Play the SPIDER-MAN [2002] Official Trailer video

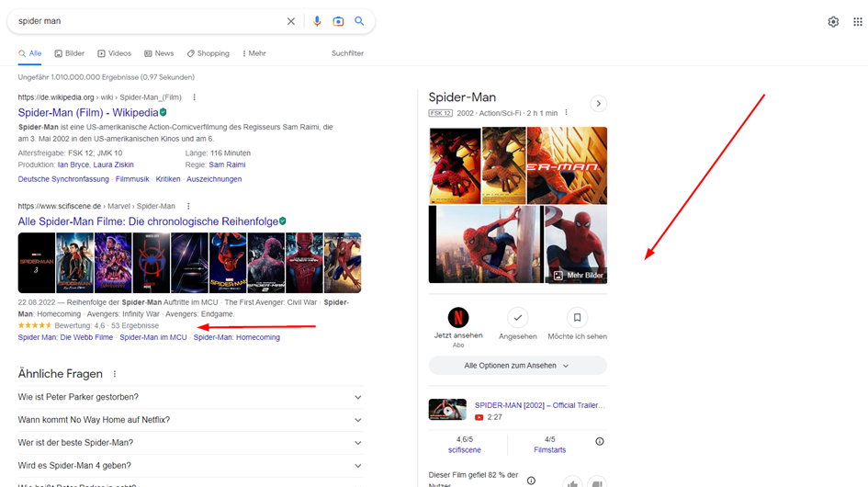447,410
